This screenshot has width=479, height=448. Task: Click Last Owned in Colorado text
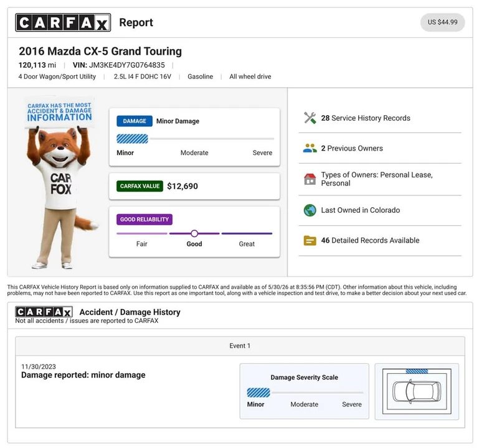coord(360,210)
